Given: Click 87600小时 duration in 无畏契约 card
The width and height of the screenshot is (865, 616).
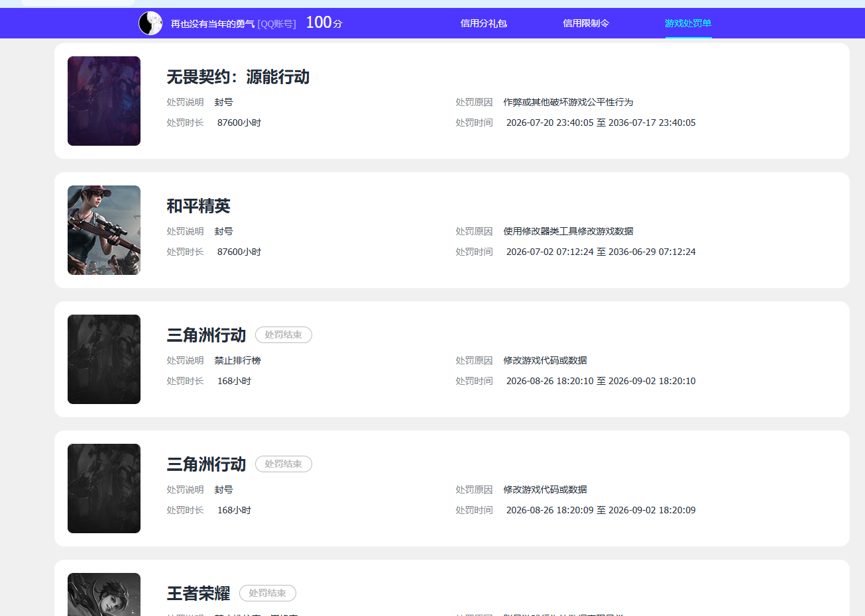Looking at the screenshot, I should [239, 123].
